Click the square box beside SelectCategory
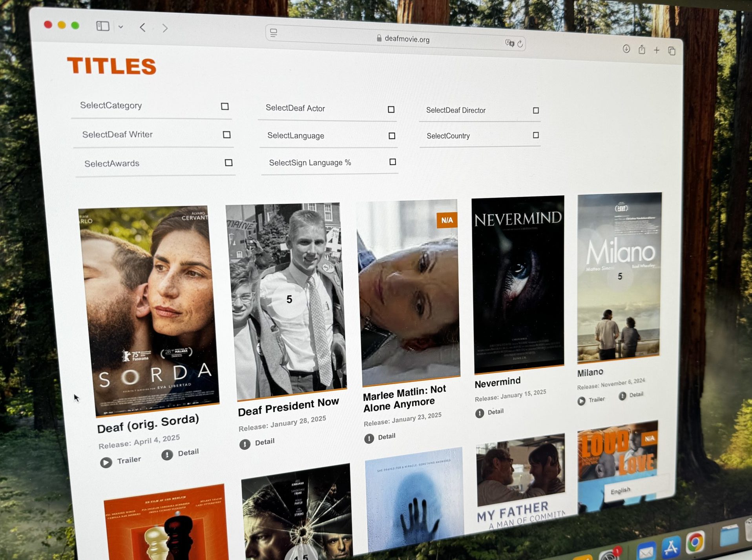The image size is (752, 560). tap(225, 106)
